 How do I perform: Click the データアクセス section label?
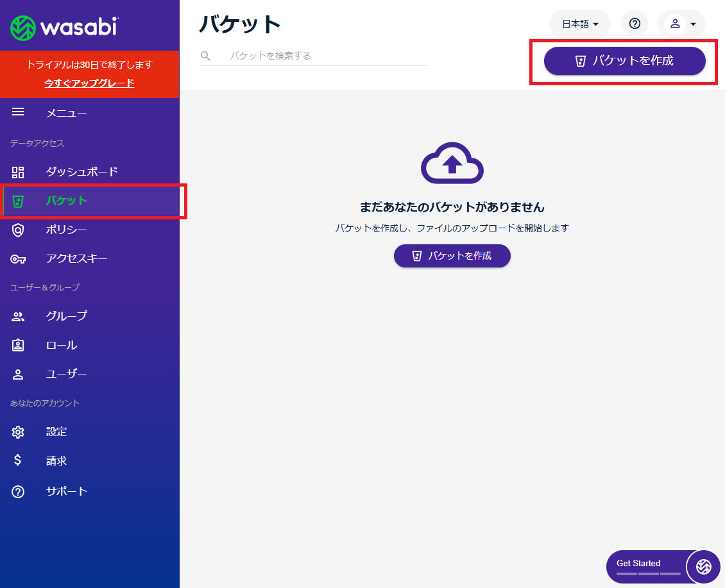(x=37, y=143)
